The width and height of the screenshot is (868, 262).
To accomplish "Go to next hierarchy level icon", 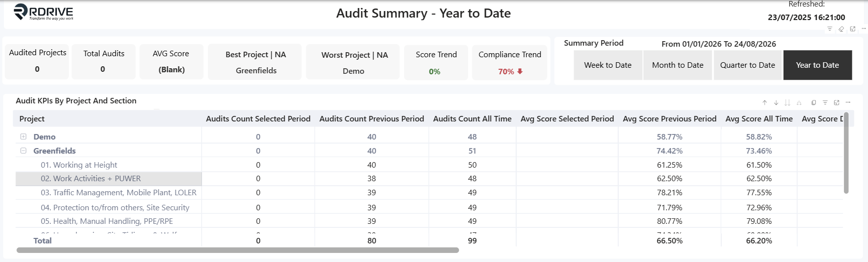I will coord(787,102).
